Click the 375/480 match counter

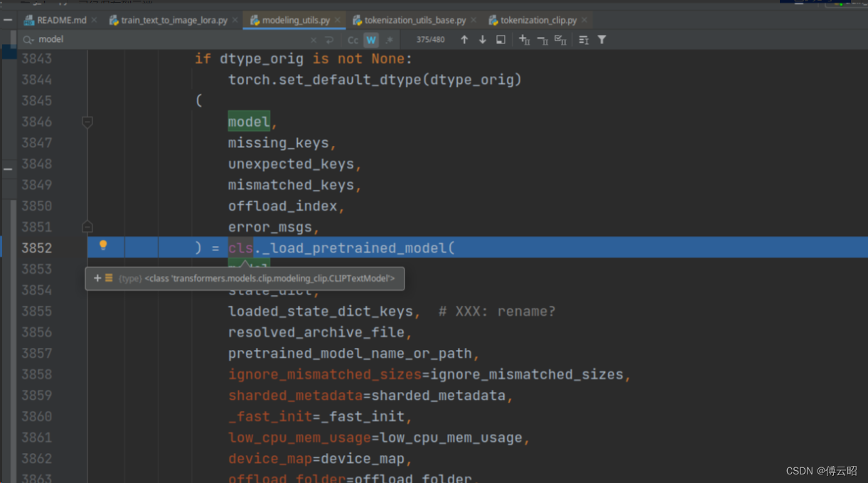pyautogui.click(x=430, y=40)
